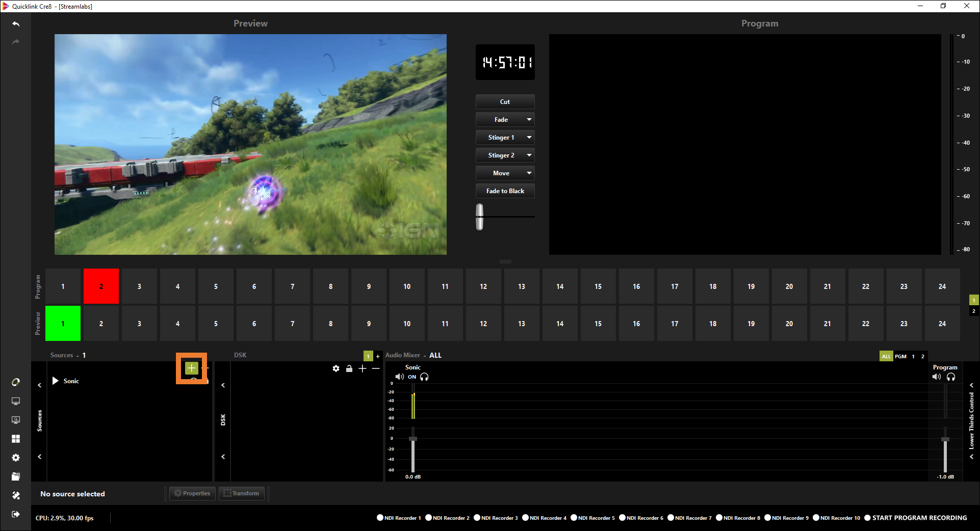Open the Fade transition dropdown arrow
980x531 pixels.
(x=529, y=120)
